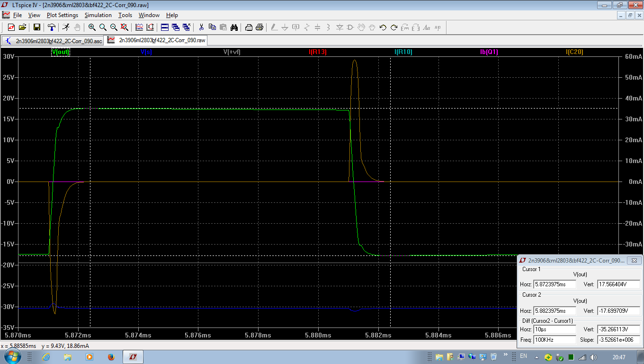The width and height of the screenshot is (644, 364).
Task: Click the Zoom In magnifier icon
Action: pyautogui.click(x=92, y=27)
